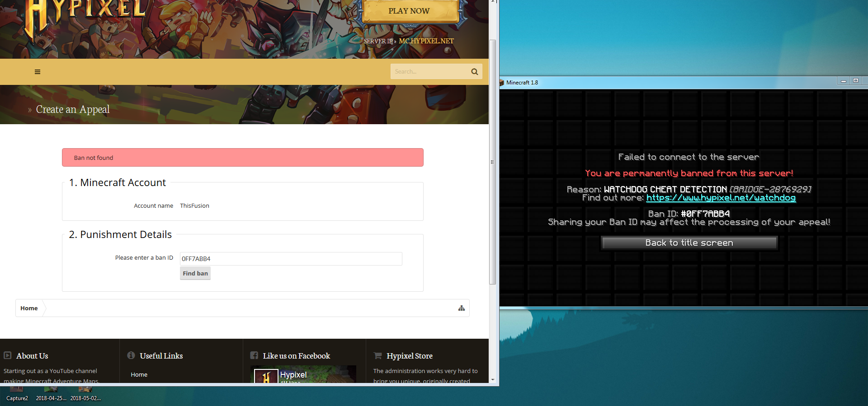The height and width of the screenshot is (406, 868).
Task: Click the Home breadcrumb link
Action: [x=29, y=308]
